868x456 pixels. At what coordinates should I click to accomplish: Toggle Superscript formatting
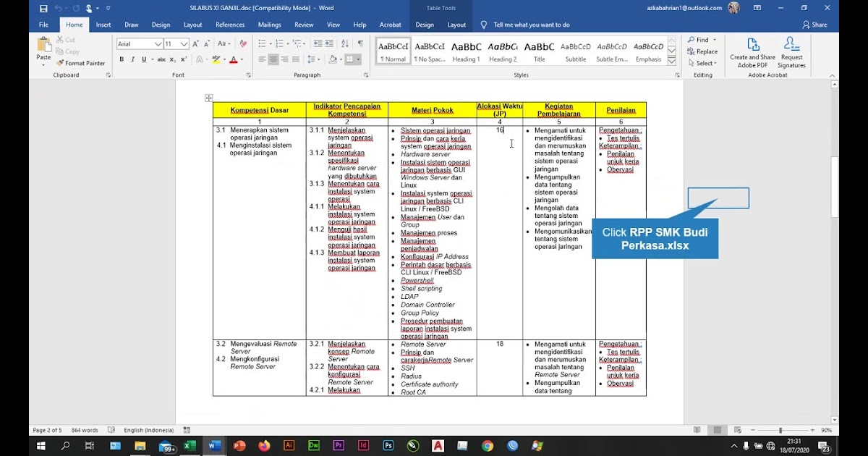(184, 59)
